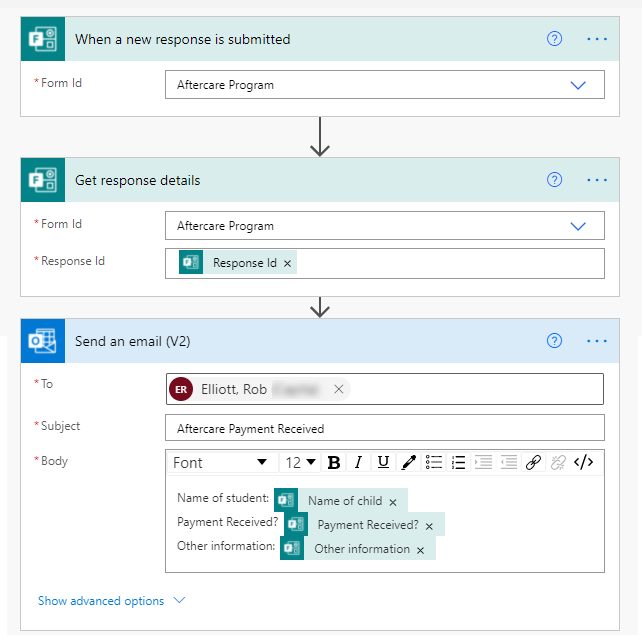The width and height of the screenshot is (642, 635).
Task: Click 'When a new response is submitted' title
Action: (x=183, y=39)
